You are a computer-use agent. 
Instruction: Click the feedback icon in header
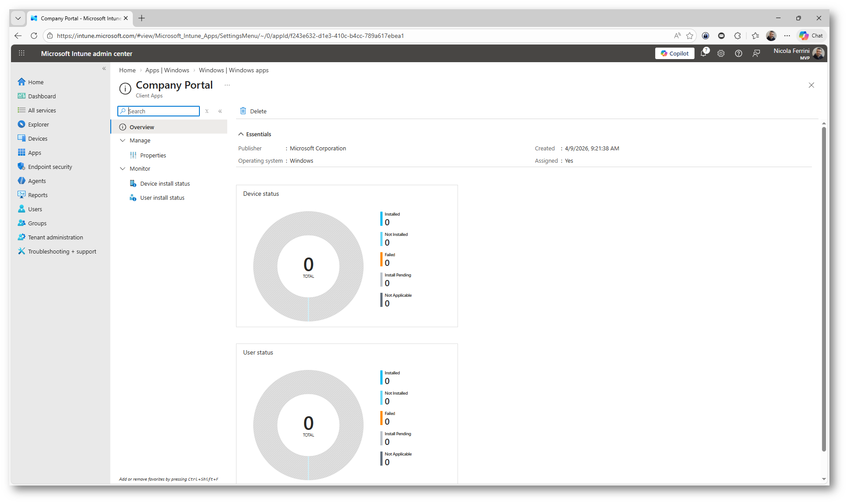tap(756, 53)
